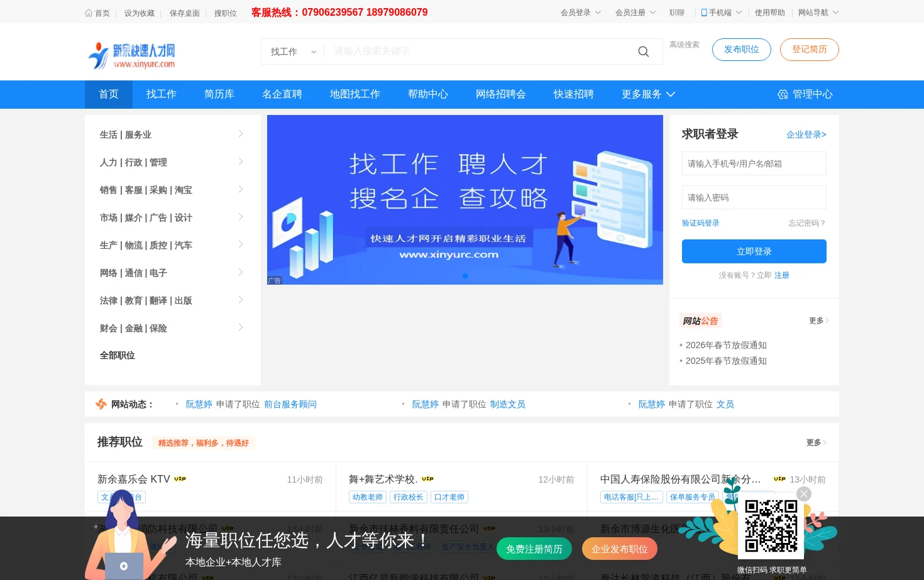Expand the 手机端 dropdown
The height and width of the screenshot is (580, 924).
739,13
